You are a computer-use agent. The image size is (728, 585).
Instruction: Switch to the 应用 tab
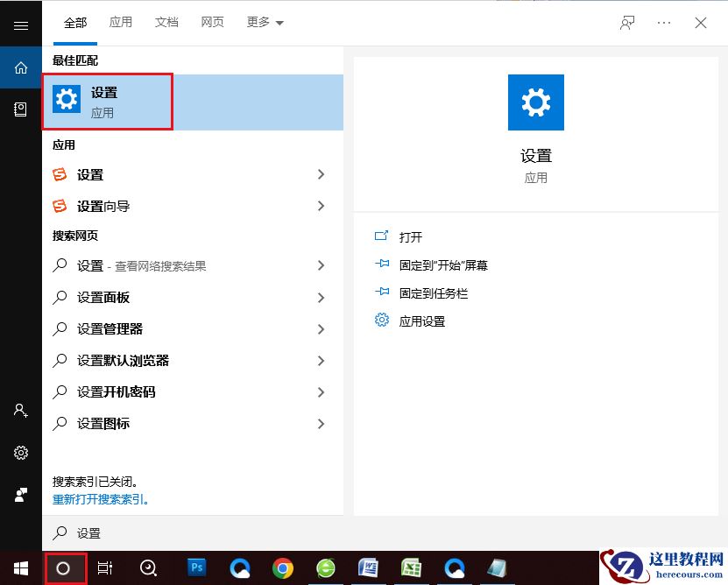point(120,22)
